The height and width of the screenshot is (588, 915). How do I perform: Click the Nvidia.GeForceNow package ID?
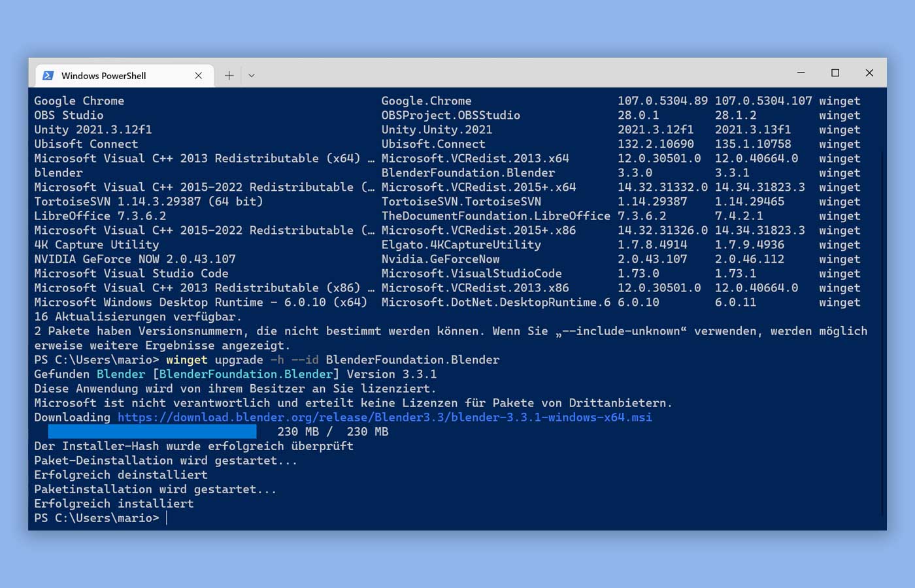click(441, 259)
